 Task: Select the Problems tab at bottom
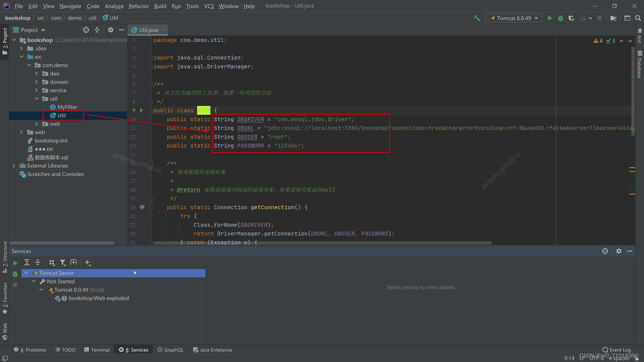click(32, 350)
